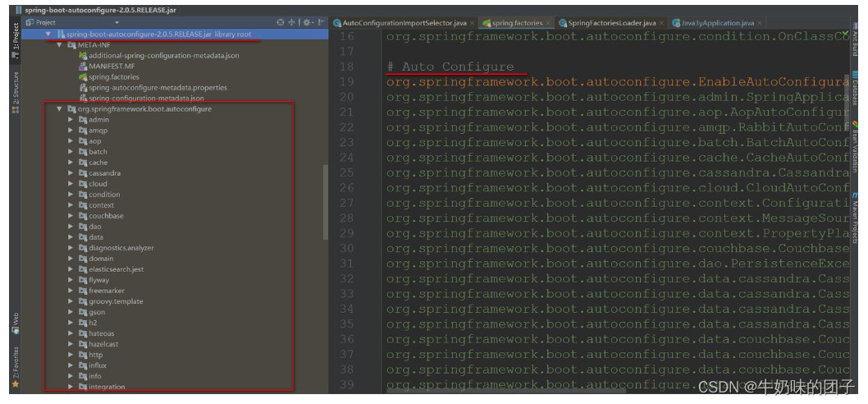Place cursor on '# Auto Configure' comment line
This screenshot has height=404, width=868.
tap(450, 67)
